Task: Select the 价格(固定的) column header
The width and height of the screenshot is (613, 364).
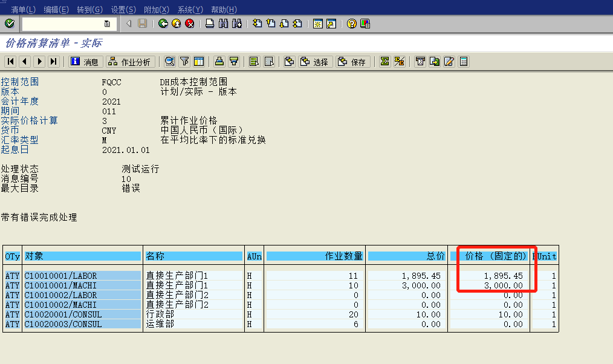Action: pyautogui.click(x=488, y=256)
